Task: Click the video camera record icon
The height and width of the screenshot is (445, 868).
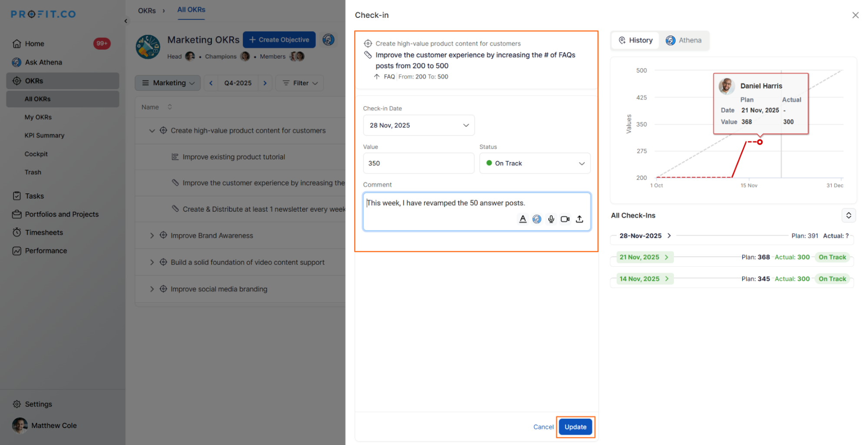Action: 565,219
